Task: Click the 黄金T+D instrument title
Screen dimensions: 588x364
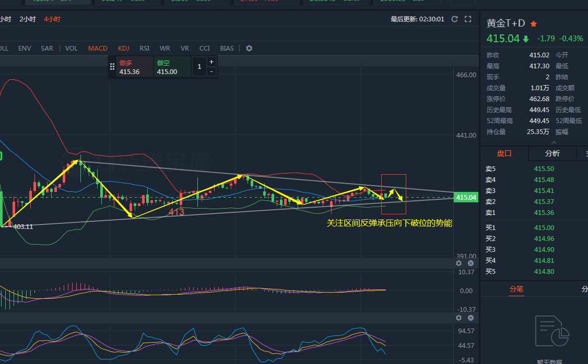Action: (505, 23)
